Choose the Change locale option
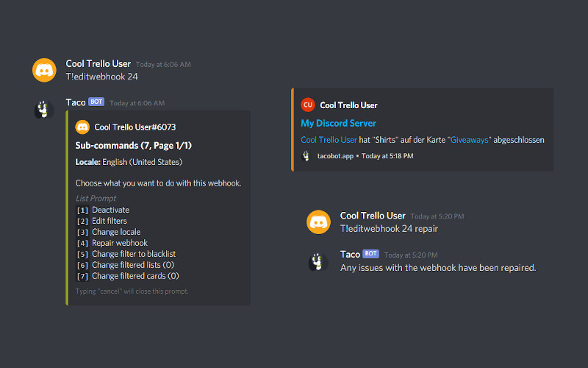 (116, 232)
